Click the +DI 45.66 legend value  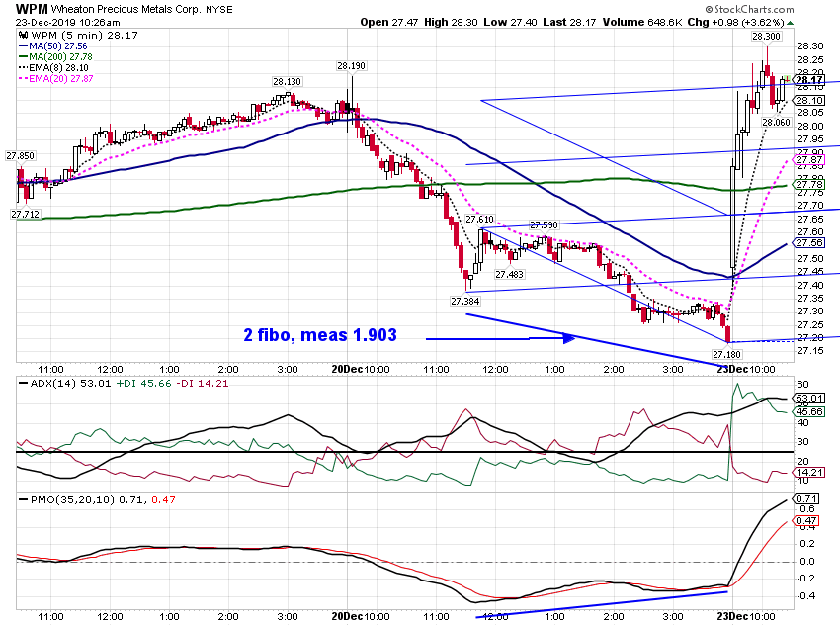tap(143, 383)
